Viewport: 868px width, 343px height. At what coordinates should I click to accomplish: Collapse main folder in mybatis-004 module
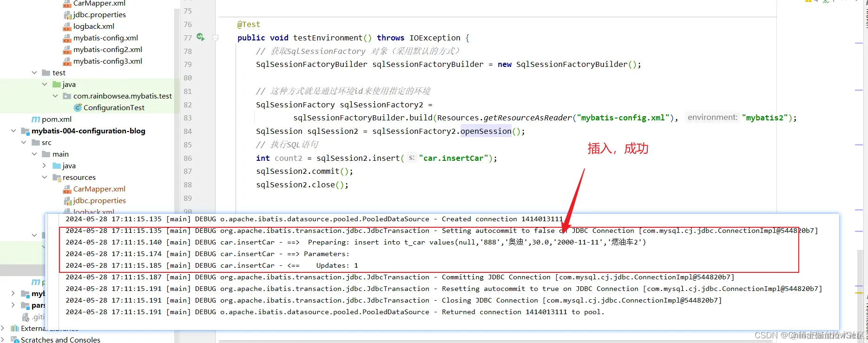(34, 154)
